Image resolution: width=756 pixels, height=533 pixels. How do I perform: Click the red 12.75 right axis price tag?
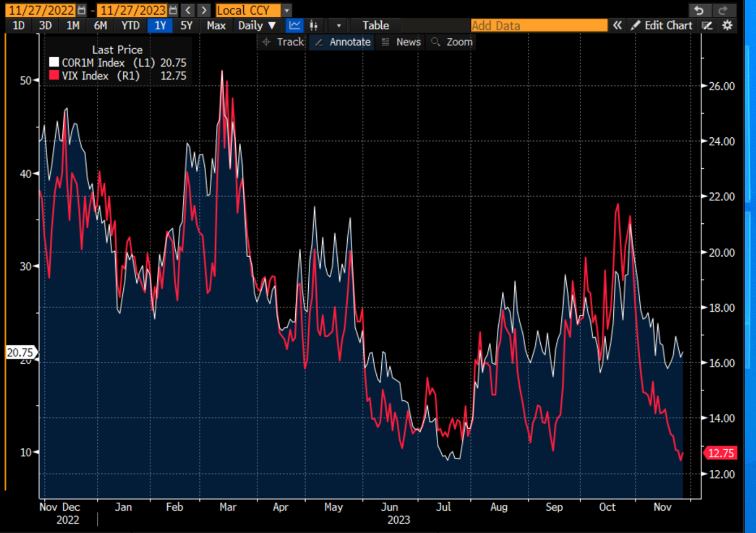(720, 453)
